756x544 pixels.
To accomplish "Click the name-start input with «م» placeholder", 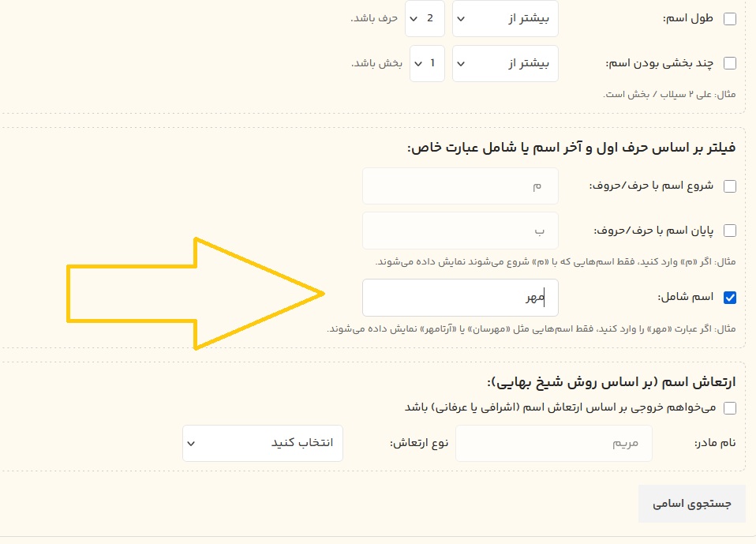I will 460,186.
